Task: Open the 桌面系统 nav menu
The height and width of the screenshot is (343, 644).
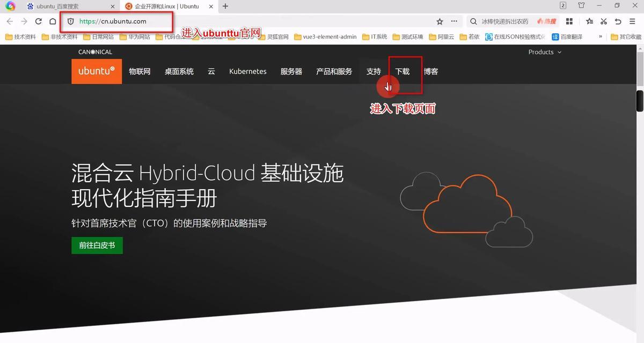Action: click(x=179, y=71)
